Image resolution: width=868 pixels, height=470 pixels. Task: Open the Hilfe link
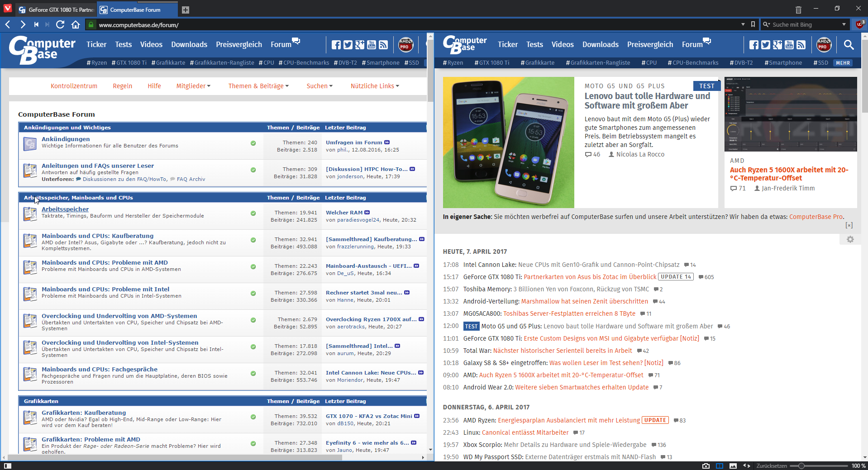(x=154, y=86)
